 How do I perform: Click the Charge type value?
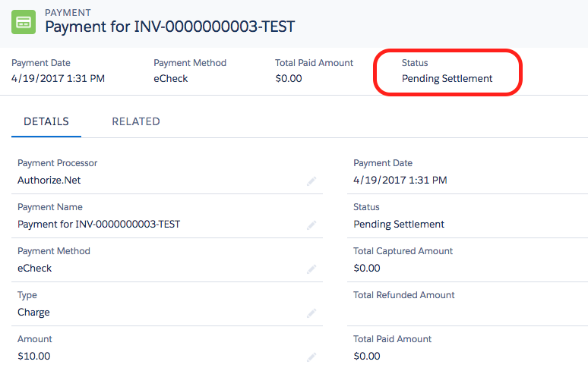(x=33, y=312)
